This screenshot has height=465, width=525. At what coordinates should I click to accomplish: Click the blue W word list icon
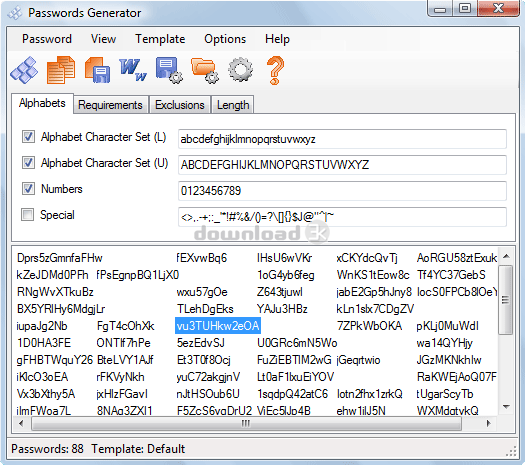(133, 70)
